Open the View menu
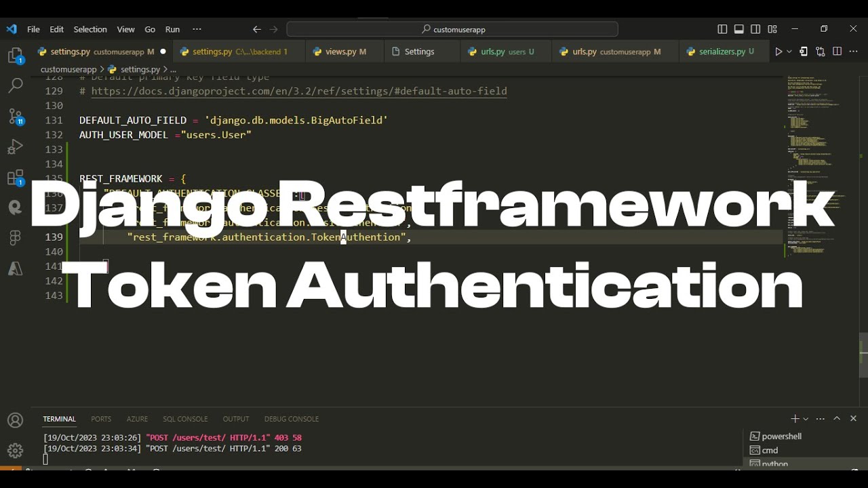 (126, 29)
